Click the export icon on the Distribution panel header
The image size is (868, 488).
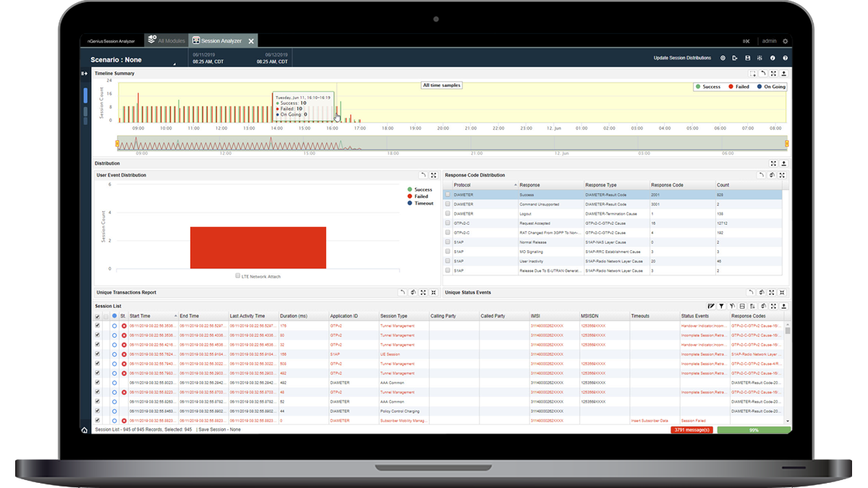(783, 164)
